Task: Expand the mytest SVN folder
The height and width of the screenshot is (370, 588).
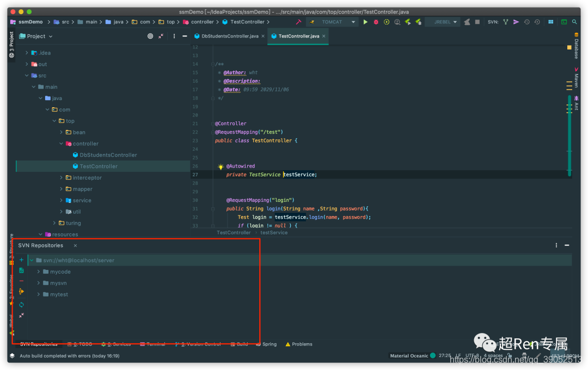Action: point(38,294)
